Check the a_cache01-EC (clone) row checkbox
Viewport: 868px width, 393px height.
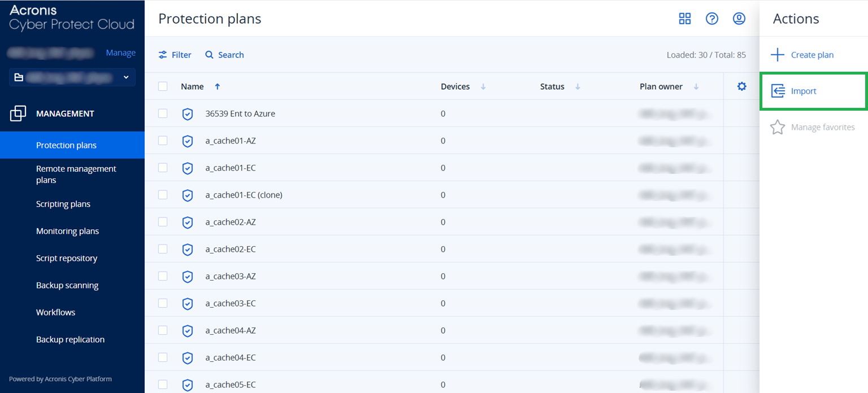[163, 195]
